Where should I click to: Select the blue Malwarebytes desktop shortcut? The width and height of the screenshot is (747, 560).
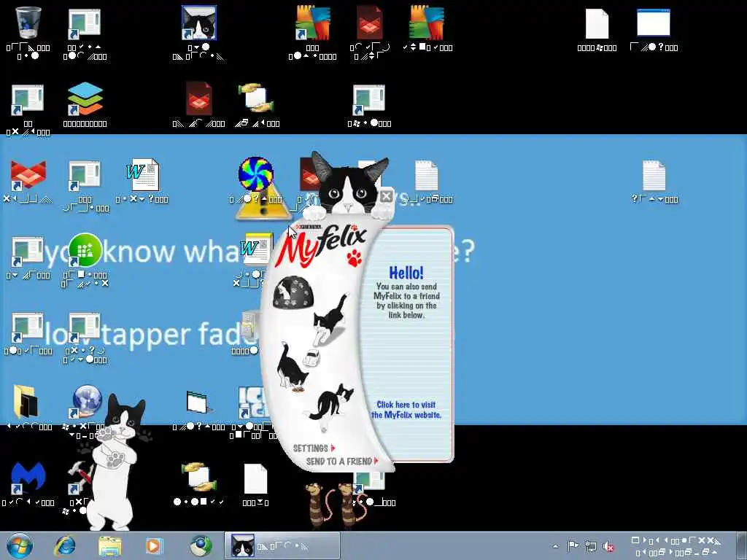tap(28, 478)
